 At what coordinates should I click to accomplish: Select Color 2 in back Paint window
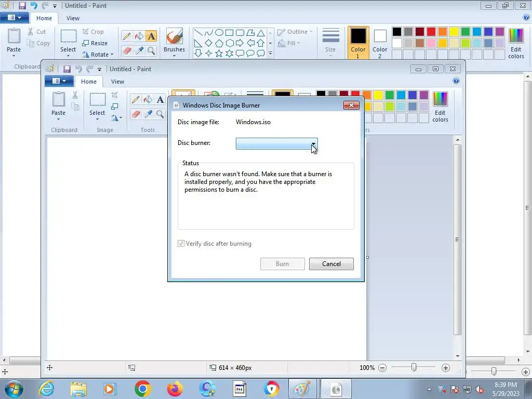click(x=380, y=44)
